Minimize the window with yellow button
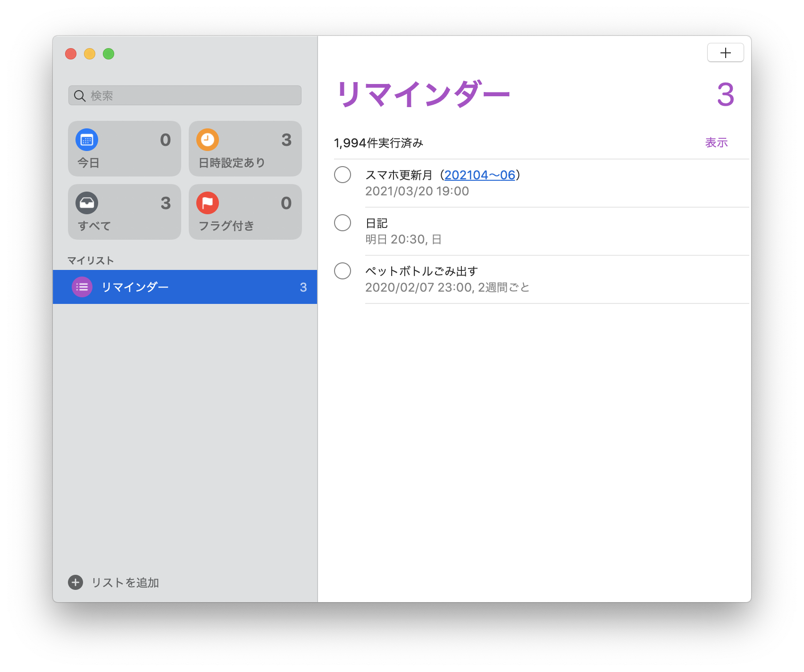 tap(90, 54)
